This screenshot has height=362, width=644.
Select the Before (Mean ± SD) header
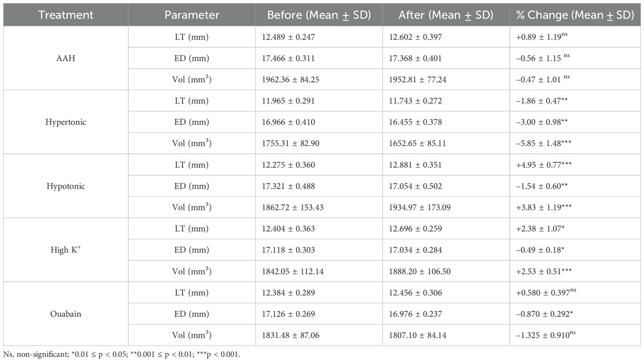coord(319,15)
